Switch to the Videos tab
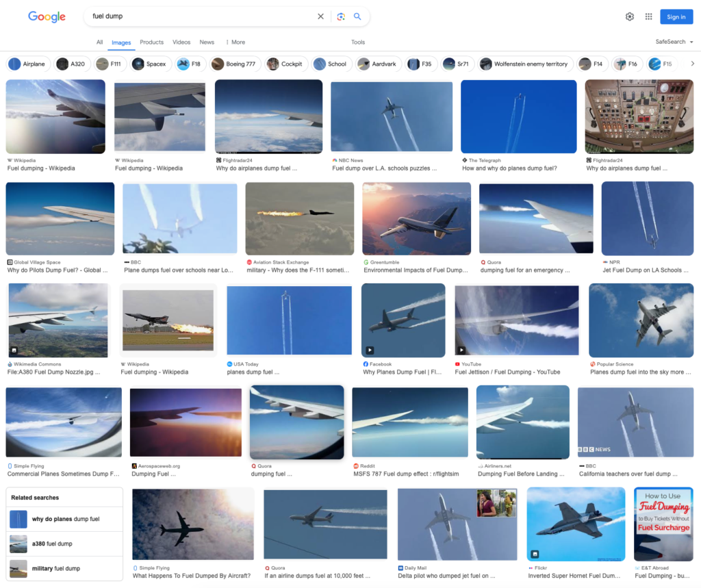The height and width of the screenshot is (588, 701). click(181, 42)
